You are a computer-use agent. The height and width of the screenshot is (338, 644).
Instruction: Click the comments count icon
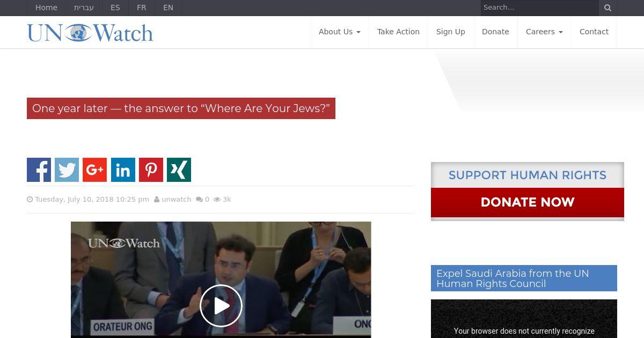pos(199,200)
